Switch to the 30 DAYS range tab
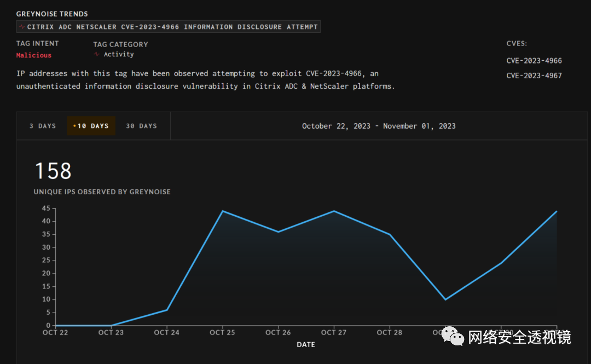Image resolution: width=591 pixels, height=364 pixels. (x=141, y=126)
